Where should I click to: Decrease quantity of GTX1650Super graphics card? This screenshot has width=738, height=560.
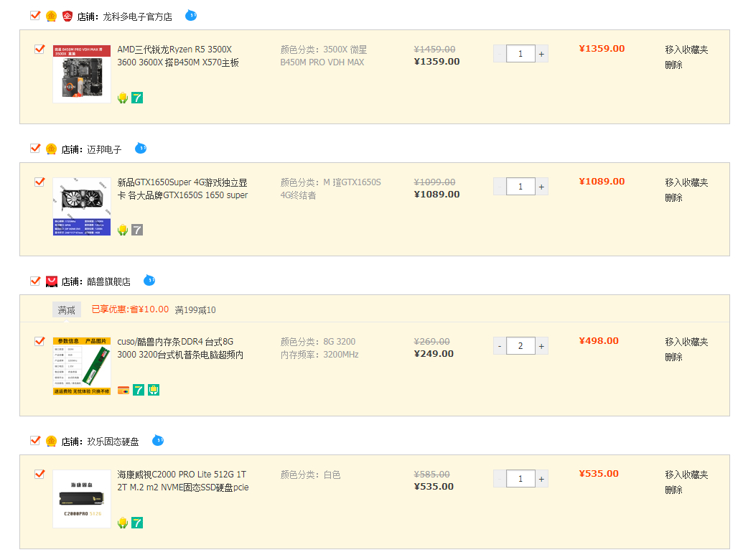pyautogui.click(x=500, y=187)
